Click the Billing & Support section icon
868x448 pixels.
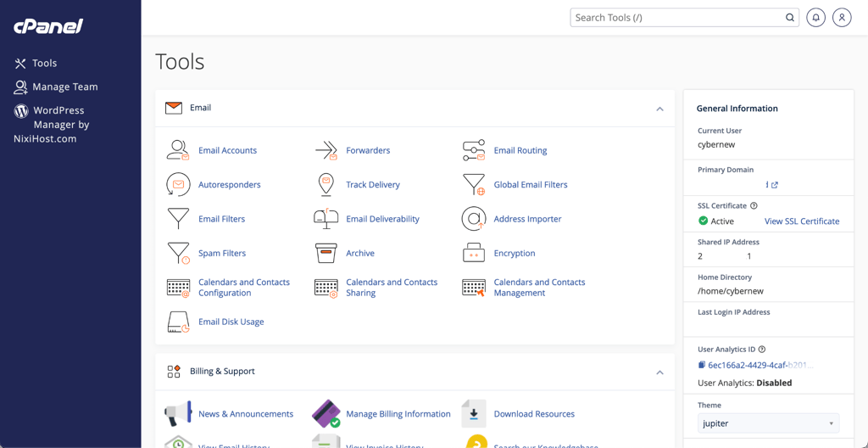pos(174,372)
